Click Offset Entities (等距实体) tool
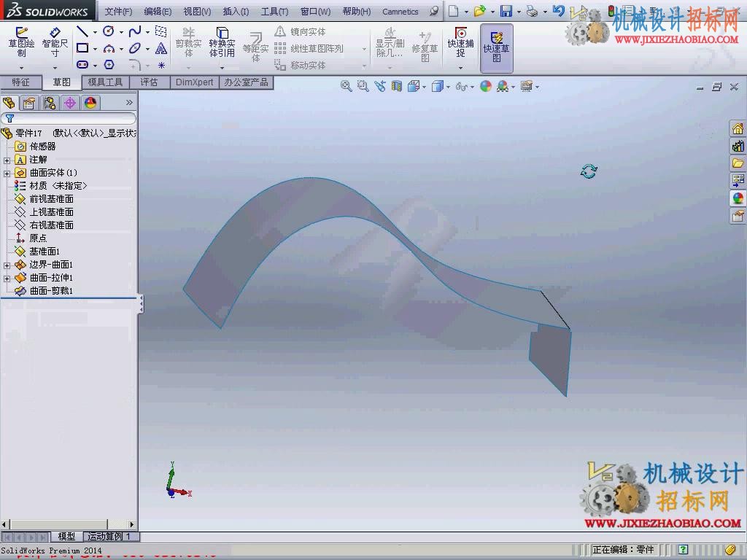Viewport: 747px width, 560px height. [256, 47]
